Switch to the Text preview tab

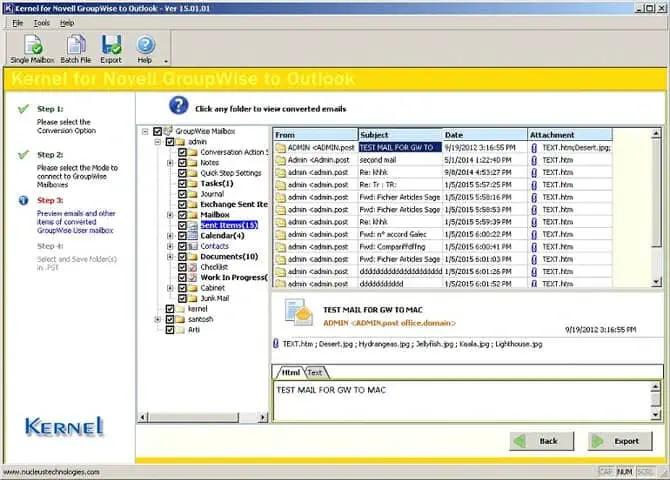(315, 373)
